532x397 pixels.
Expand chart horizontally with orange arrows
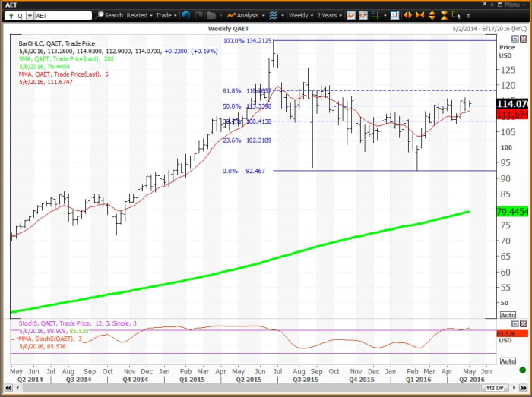click(x=408, y=15)
